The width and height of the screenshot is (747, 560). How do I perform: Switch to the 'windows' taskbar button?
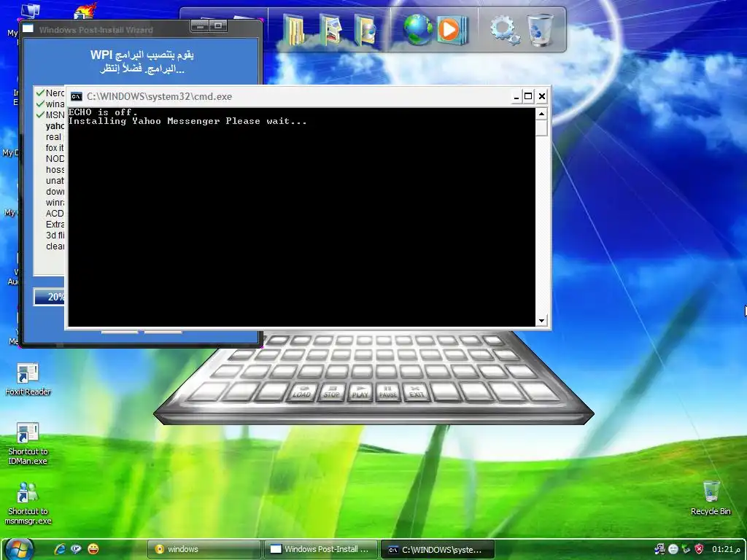tap(204, 549)
